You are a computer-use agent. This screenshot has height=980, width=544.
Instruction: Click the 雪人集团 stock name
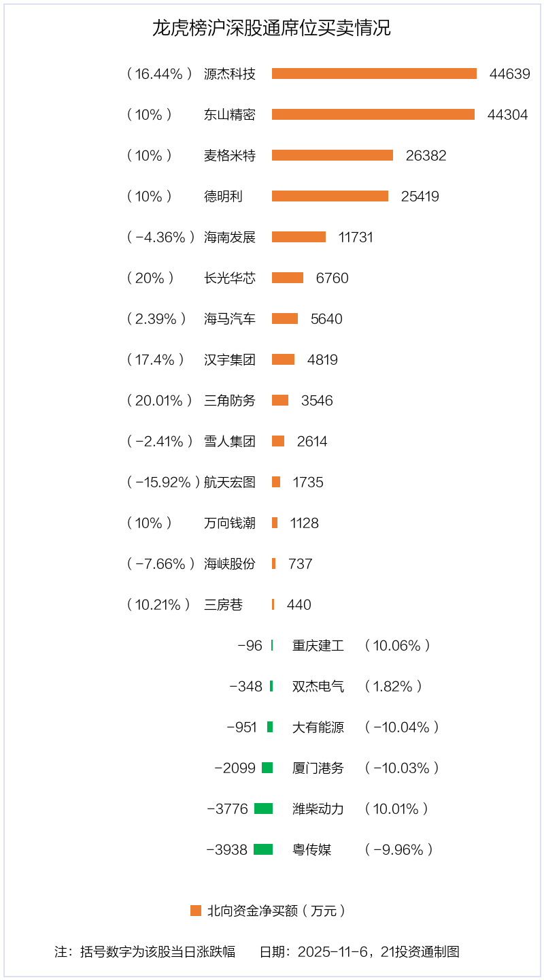click(x=230, y=441)
